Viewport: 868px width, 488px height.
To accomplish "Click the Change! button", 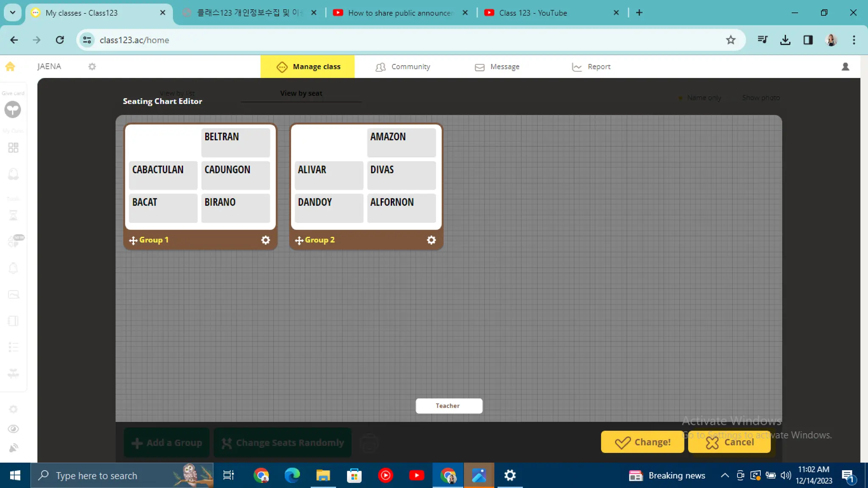I will point(642,442).
